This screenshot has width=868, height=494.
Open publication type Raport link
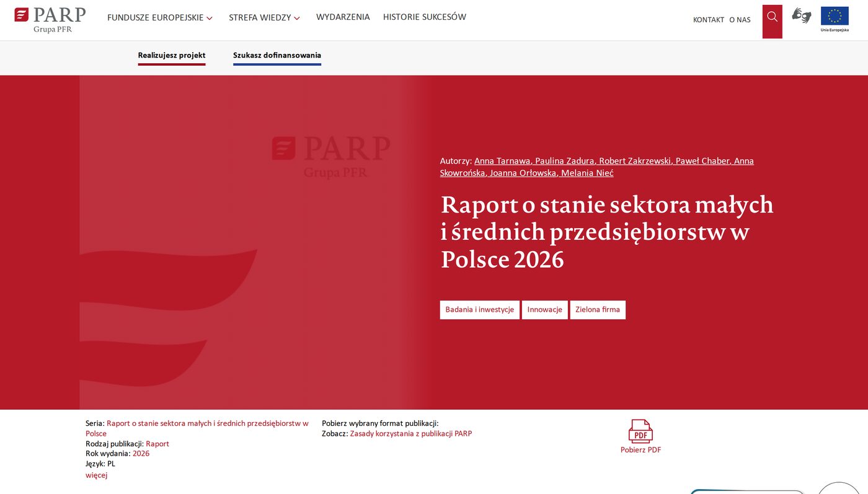point(157,444)
